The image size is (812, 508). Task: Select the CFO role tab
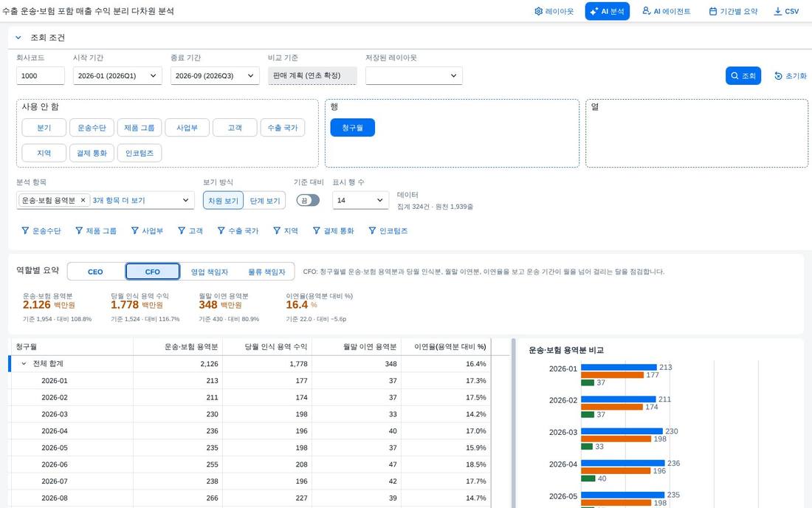[152, 271]
